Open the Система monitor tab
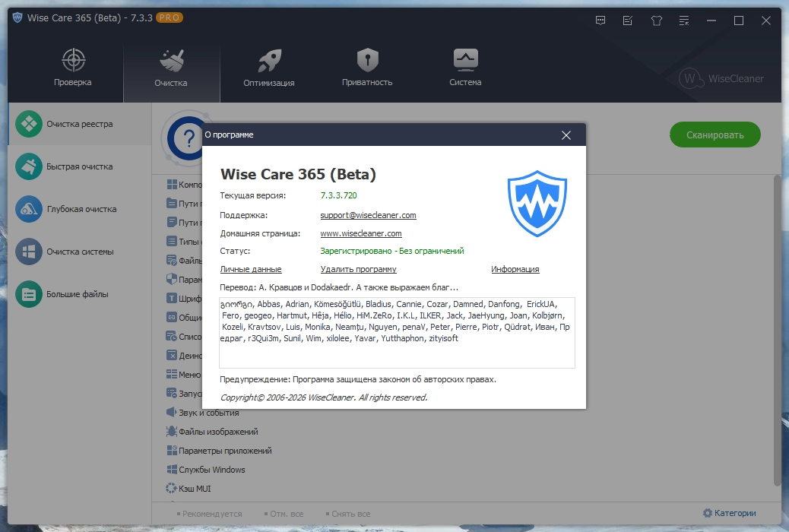This screenshot has width=789, height=532. (x=465, y=68)
